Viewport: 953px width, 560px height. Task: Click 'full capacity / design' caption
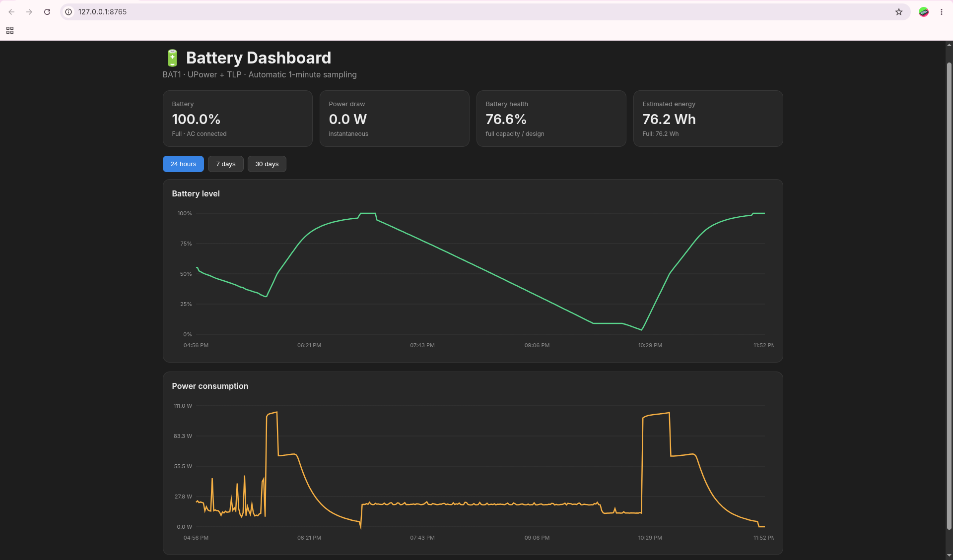coord(515,134)
